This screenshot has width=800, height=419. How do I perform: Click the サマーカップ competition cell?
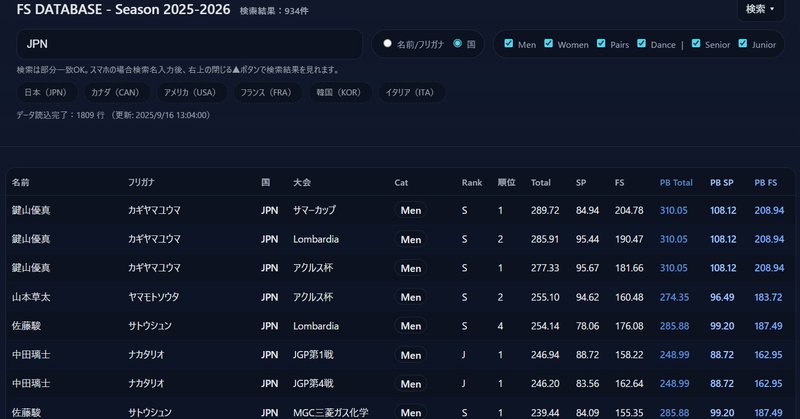[x=314, y=210]
